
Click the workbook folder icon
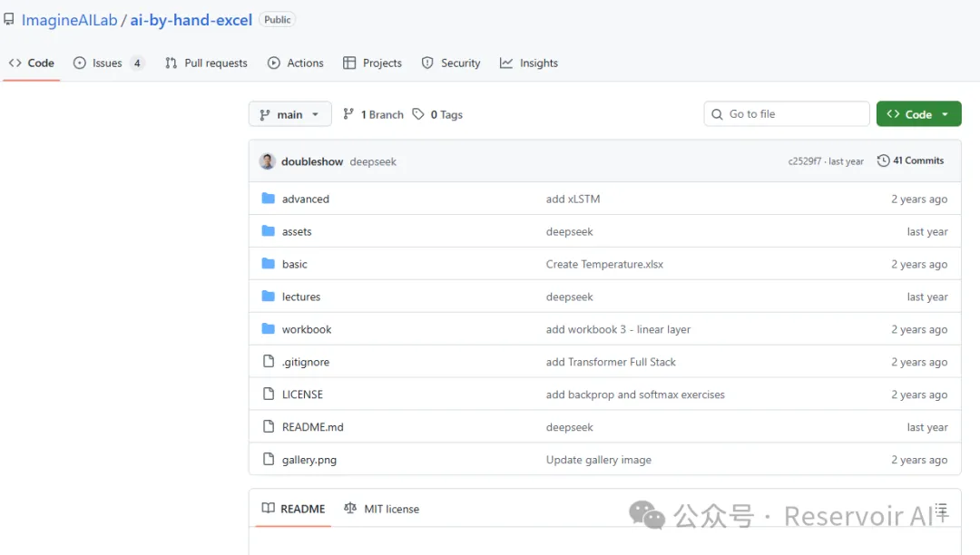(268, 328)
